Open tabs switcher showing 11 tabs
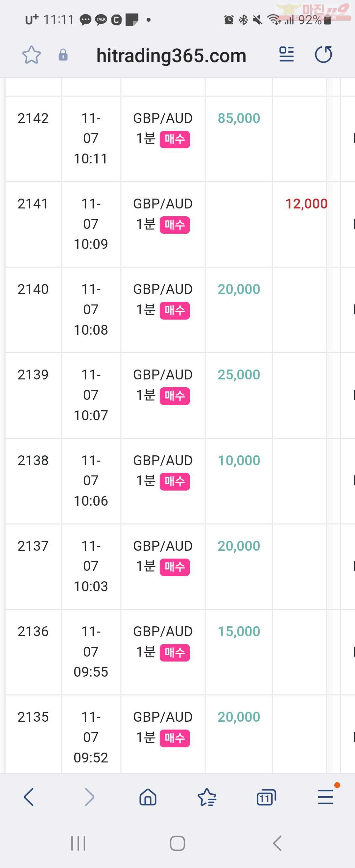 pyautogui.click(x=266, y=797)
